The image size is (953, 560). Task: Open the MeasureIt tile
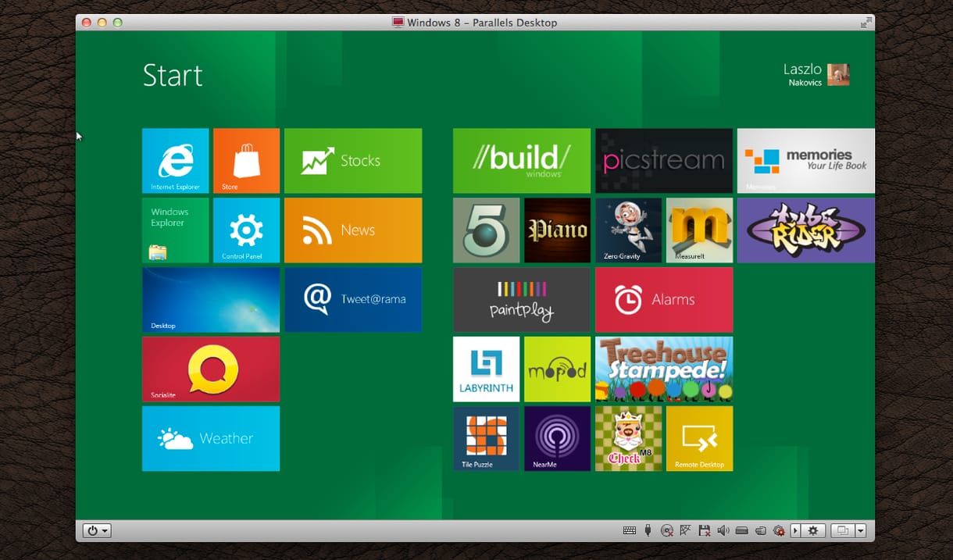(x=699, y=230)
